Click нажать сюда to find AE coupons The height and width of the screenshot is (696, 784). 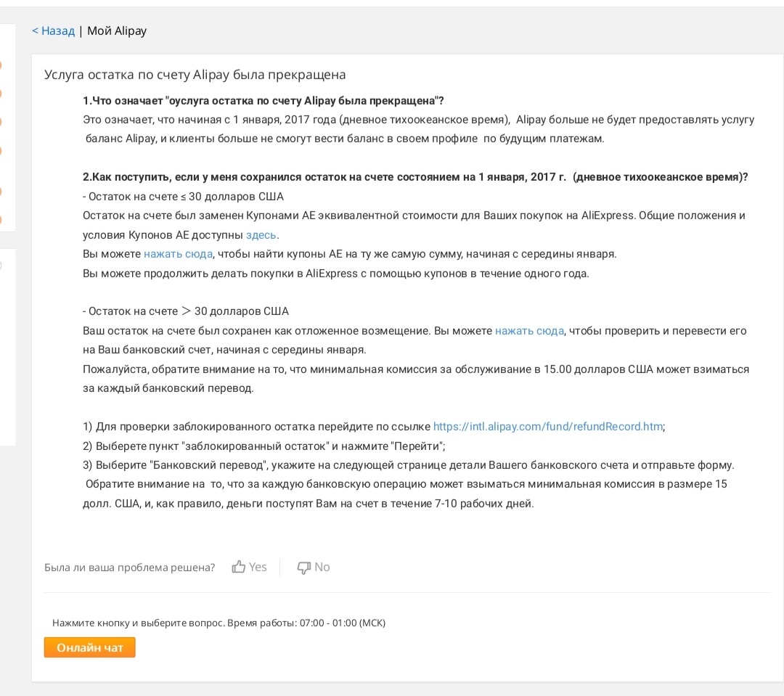[179, 254]
